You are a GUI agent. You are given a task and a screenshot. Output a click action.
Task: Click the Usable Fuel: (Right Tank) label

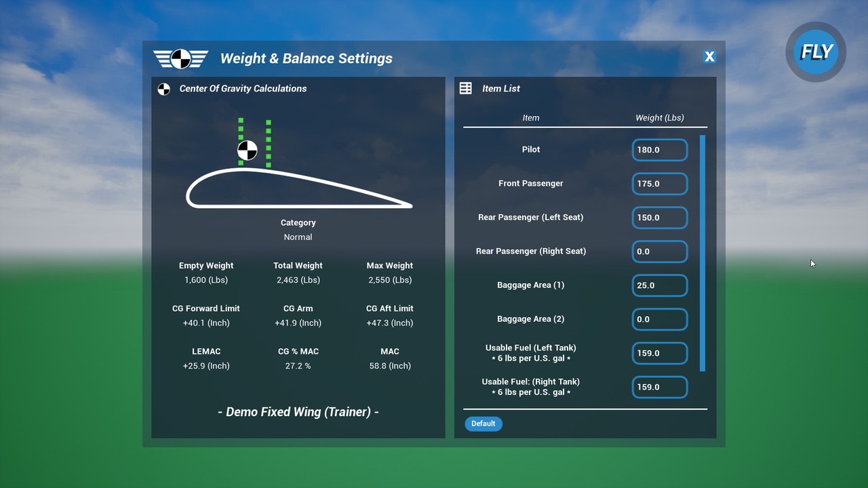pos(531,387)
